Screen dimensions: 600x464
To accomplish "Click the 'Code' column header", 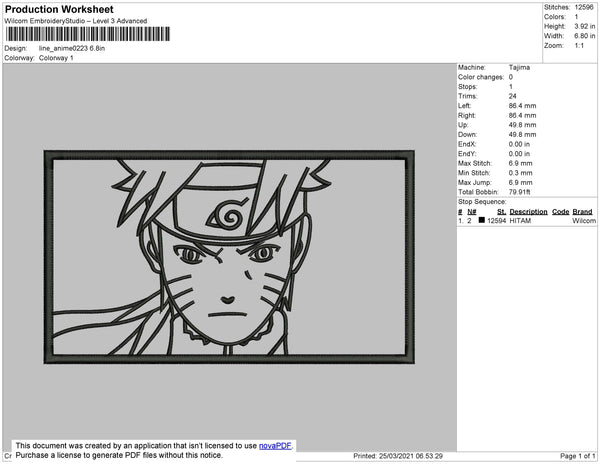I will pyautogui.click(x=561, y=212).
